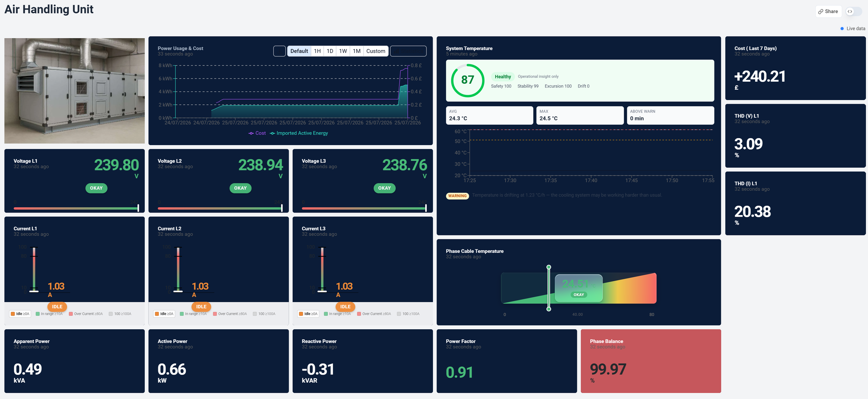Choose the Custom time range
Viewport: 868px width, 399px height.
[x=376, y=51]
